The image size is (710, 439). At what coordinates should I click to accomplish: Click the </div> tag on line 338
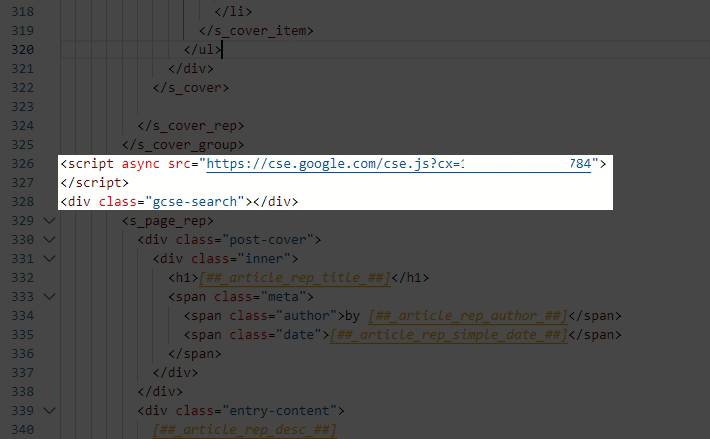point(160,392)
